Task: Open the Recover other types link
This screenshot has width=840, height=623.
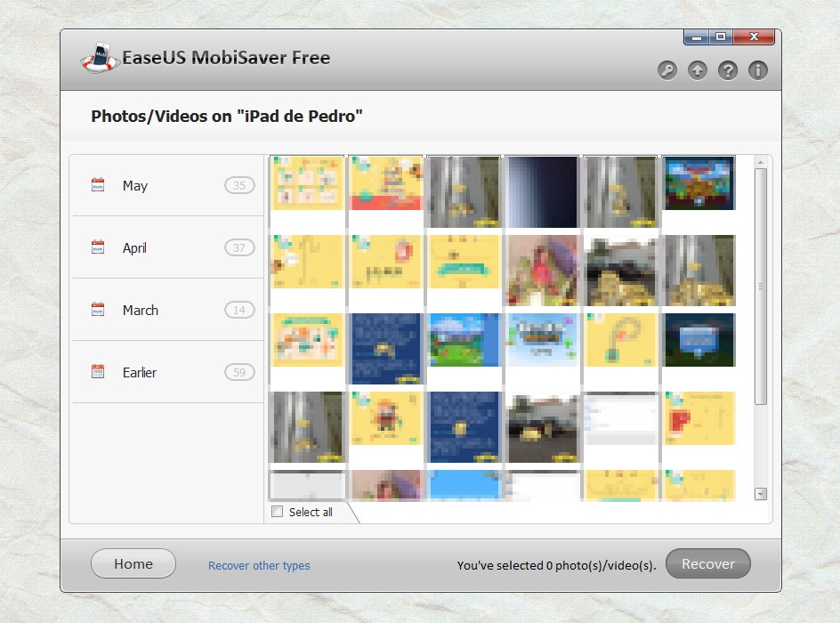Action: (259, 566)
